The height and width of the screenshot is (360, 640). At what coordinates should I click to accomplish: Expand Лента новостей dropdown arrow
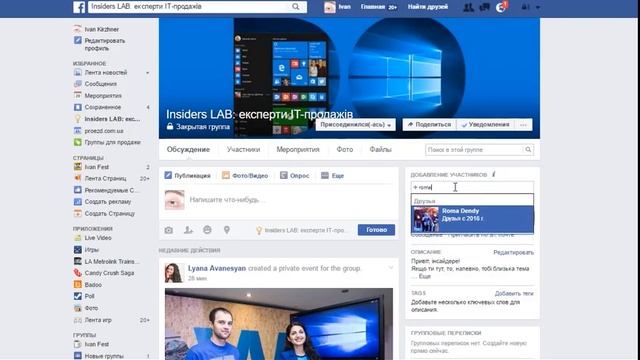pyautogui.click(x=147, y=73)
